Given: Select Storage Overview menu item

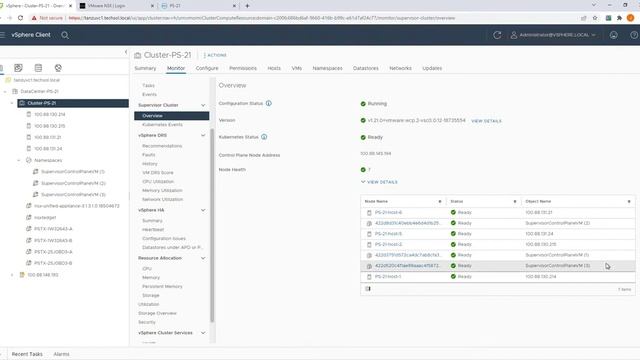Looking at the screenshot, I should click(x=157, y=313).
